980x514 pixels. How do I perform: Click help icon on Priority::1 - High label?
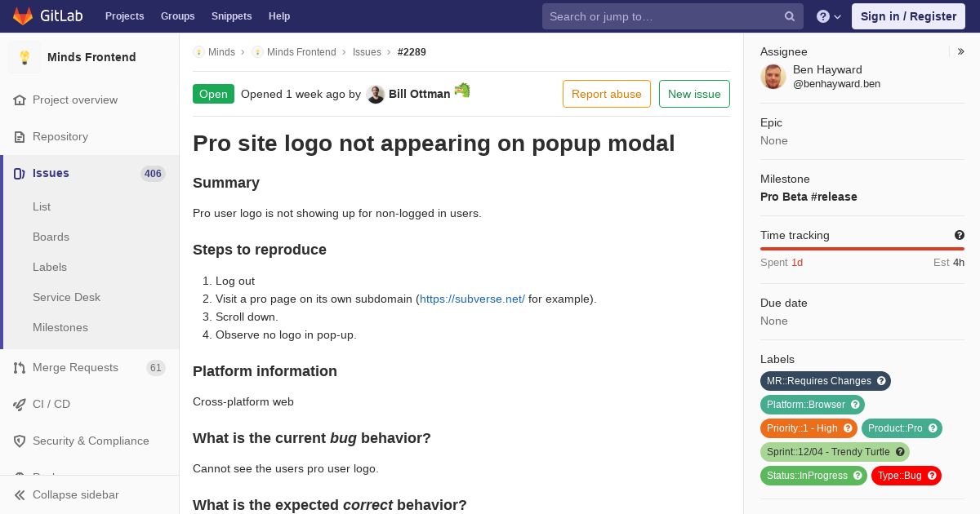848,428
